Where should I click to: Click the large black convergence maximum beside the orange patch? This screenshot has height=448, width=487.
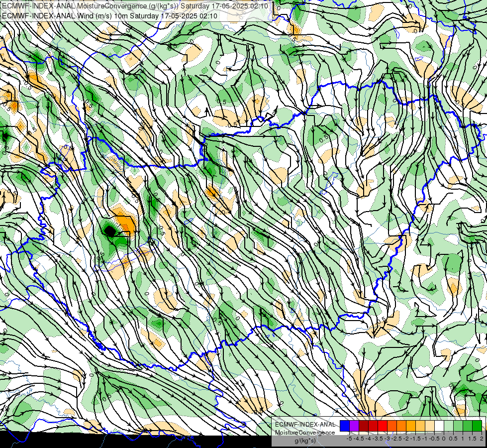tap(109, 231)
